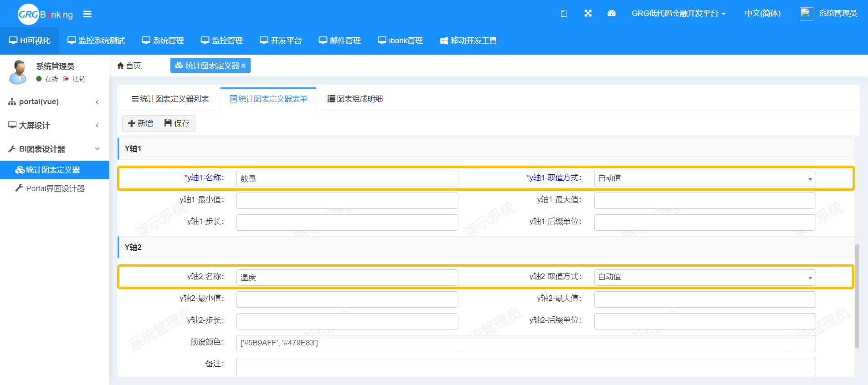Click the 备注 text area

526,367
